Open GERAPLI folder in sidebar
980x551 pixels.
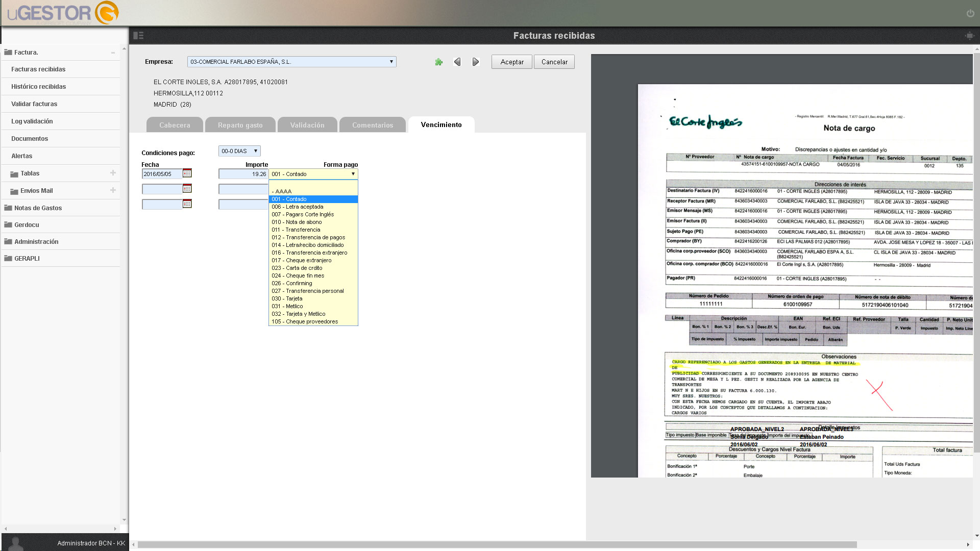pyautogui.click(x=61, y=258)
